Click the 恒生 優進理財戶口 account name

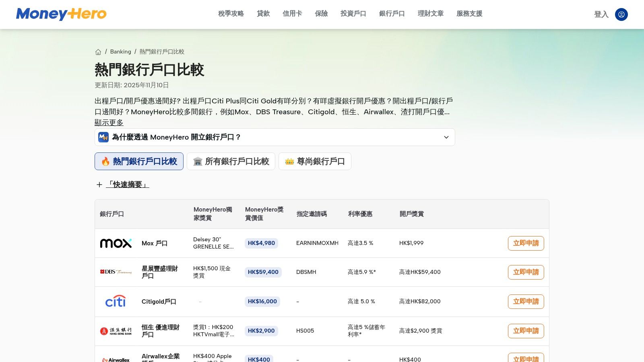pos(161,331)
